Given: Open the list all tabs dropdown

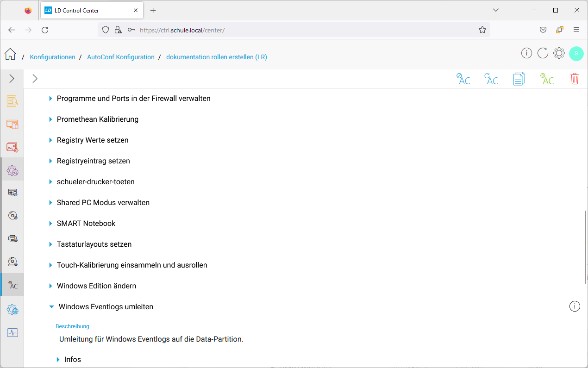Looking at the screenshot, I should 496,10.
